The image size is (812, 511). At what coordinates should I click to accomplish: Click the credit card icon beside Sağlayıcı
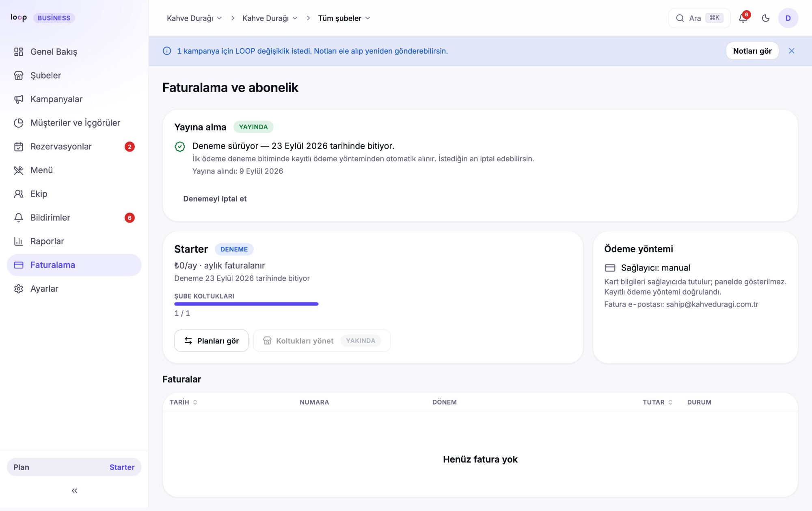(x=610, y=268)
